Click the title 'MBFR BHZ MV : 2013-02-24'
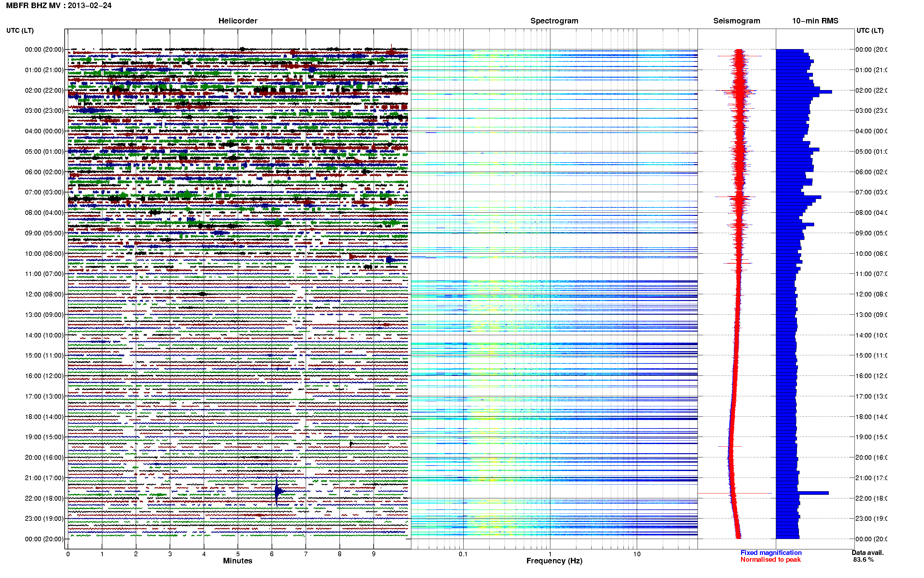 [59, 5]
